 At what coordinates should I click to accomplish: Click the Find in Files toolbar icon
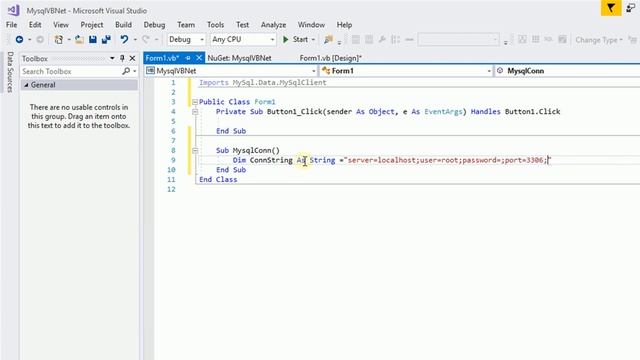pyautogui.click(x=328, y=40)
